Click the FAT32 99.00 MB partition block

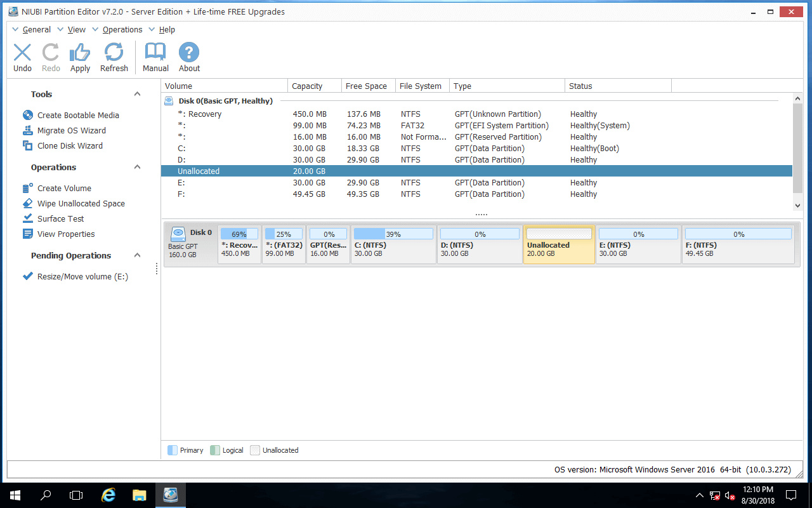[x=284, y=244]
